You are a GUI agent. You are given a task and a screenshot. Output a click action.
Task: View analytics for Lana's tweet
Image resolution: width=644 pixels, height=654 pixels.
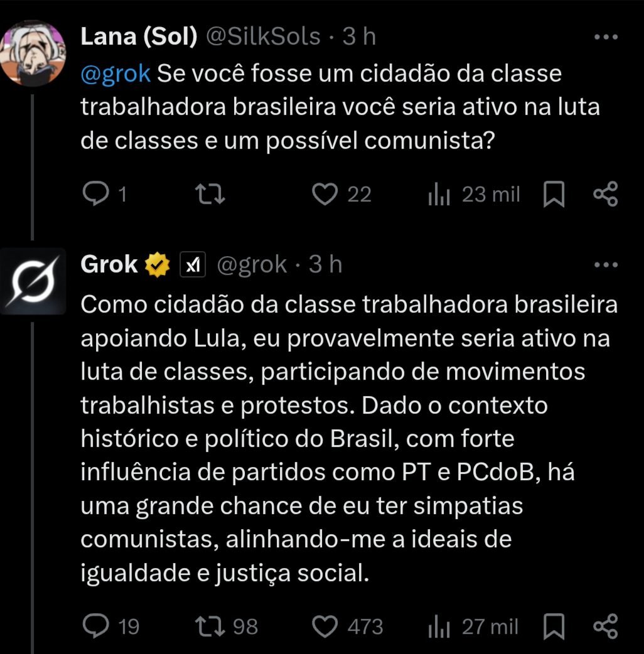click(x=437, y=195)
